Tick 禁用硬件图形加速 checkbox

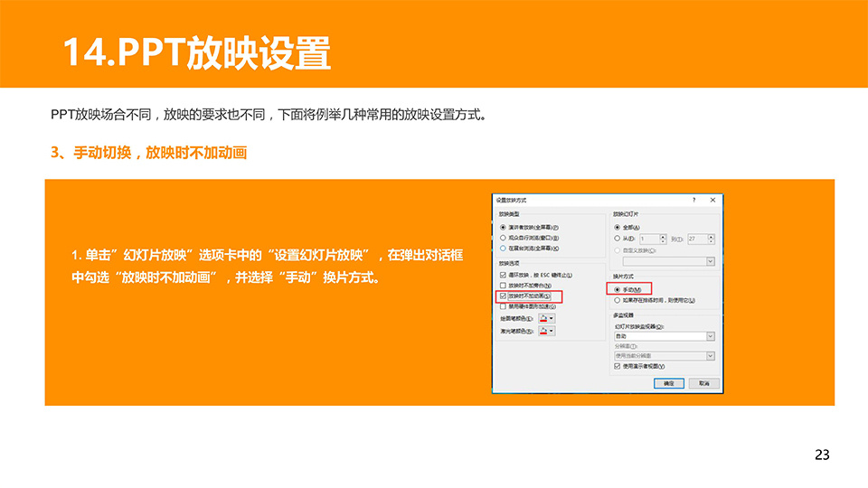(x=503, y=306)
